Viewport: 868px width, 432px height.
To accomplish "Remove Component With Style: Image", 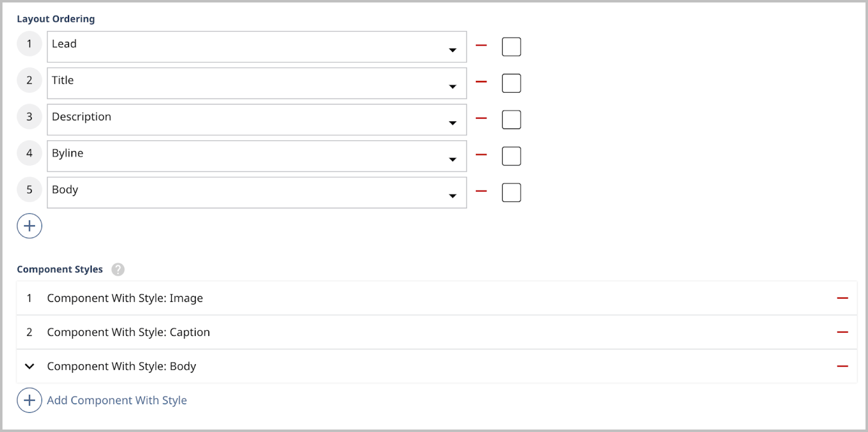I will click(842, 298).
